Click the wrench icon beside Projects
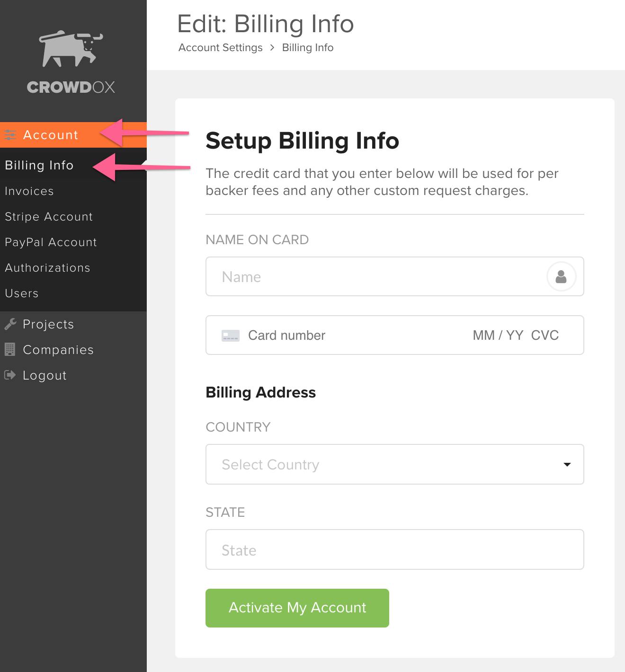The height and width of the screenshot is (672, 625). (10, 324)
